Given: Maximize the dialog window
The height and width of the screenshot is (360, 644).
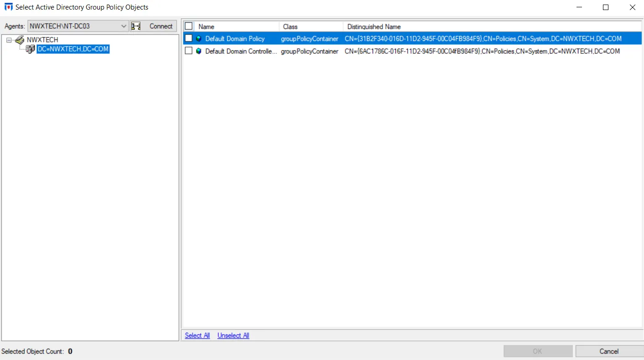Looking at the screenshot, I should 606,7.
